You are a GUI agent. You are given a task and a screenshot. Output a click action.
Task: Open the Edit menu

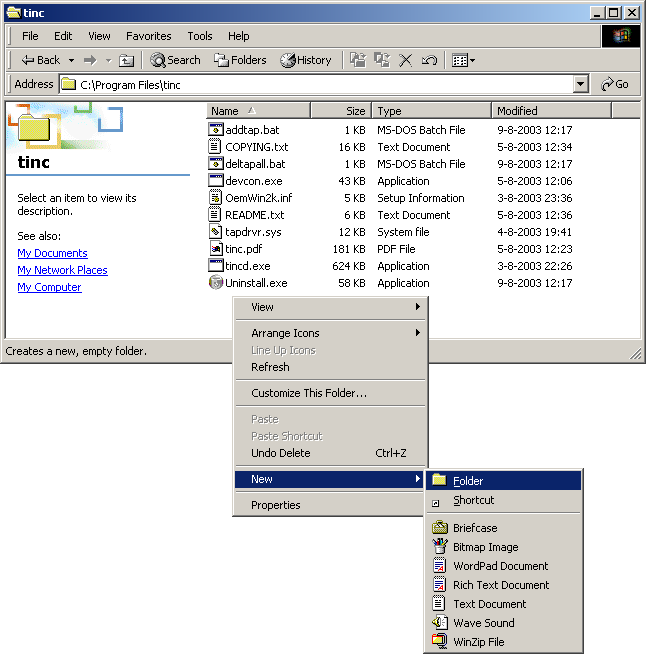coord(63,36)
